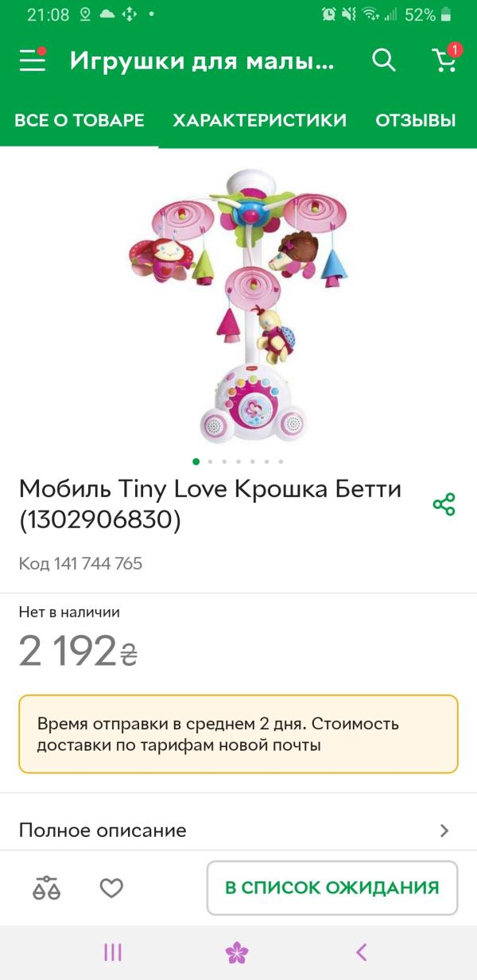Select the second image pagination dot
Image resolution: width=477 pixels, height=980 pixels.
210,461
